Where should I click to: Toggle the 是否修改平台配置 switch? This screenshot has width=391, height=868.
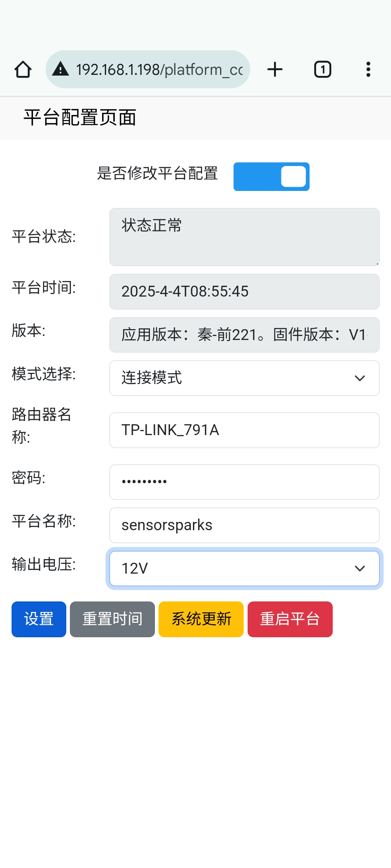click(x=272, y=176)
